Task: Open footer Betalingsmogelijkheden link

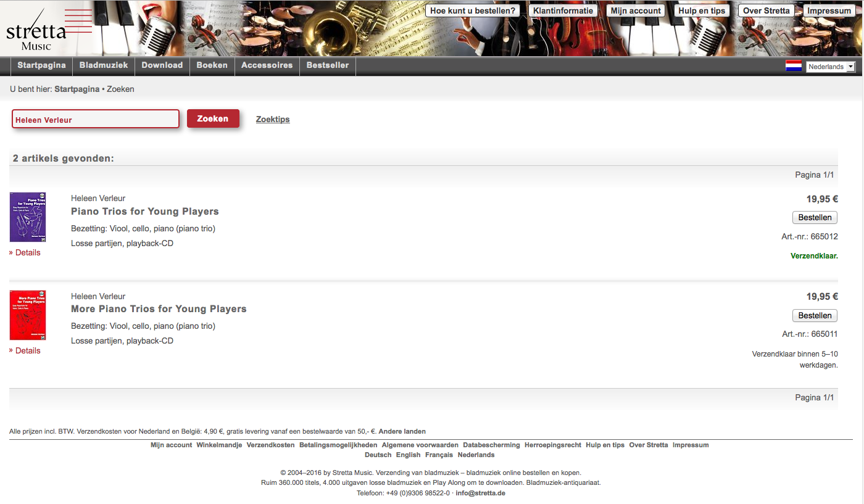Action: point(338,445)
